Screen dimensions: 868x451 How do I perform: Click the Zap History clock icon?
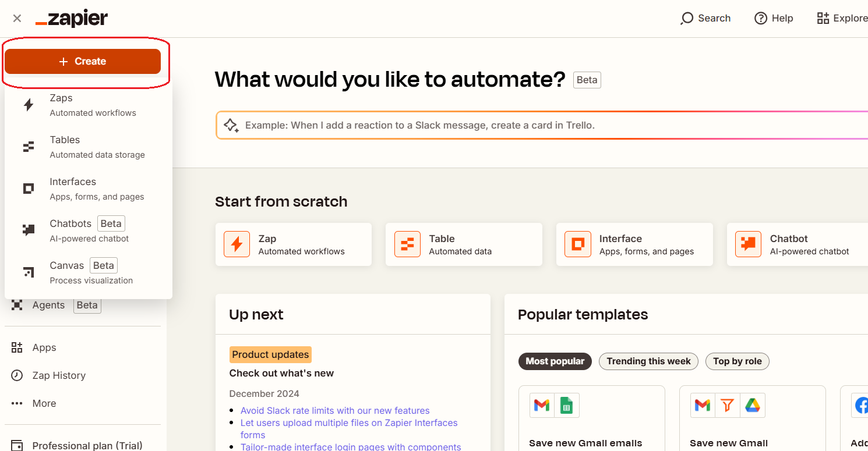click(x=17, y=375)
